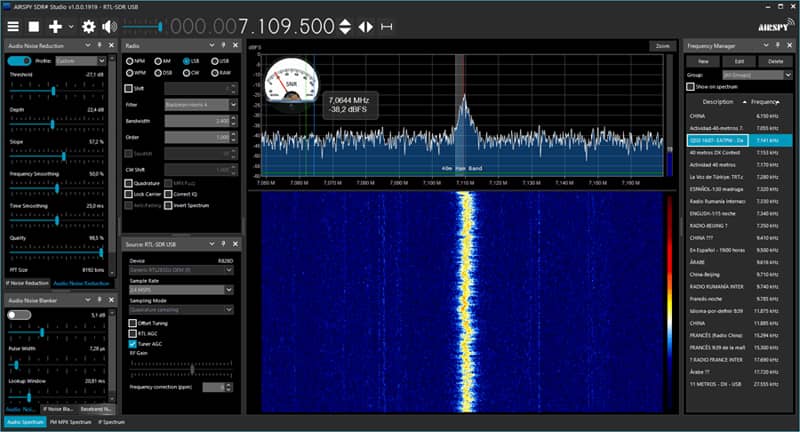This screenshot has height=432, width=800.
Task: Click the plus add-source icon
Action: (55, 27)
